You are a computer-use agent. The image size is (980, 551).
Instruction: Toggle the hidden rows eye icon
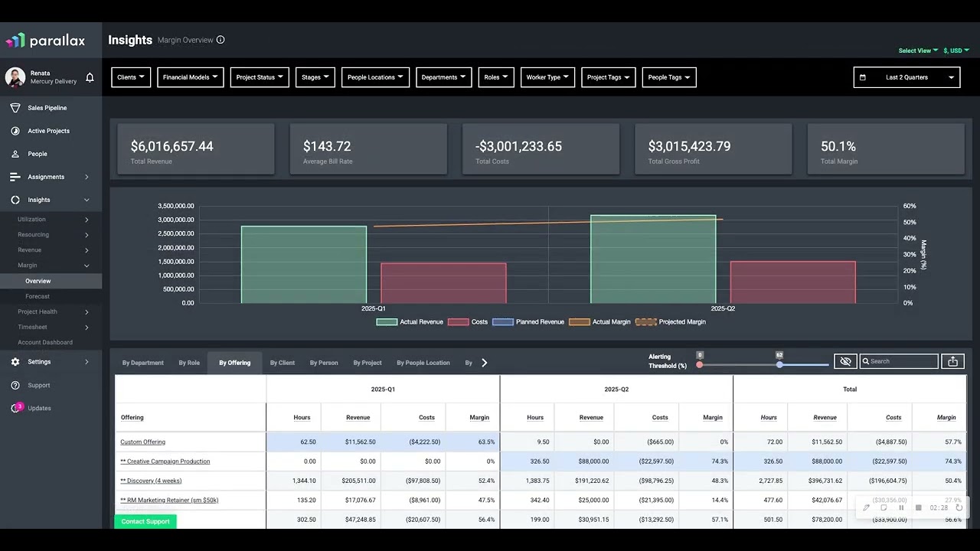click(x=845, y=361)
